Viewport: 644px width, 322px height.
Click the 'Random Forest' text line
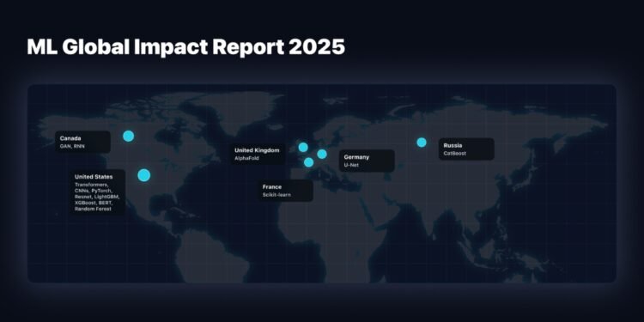pos(93,209)
